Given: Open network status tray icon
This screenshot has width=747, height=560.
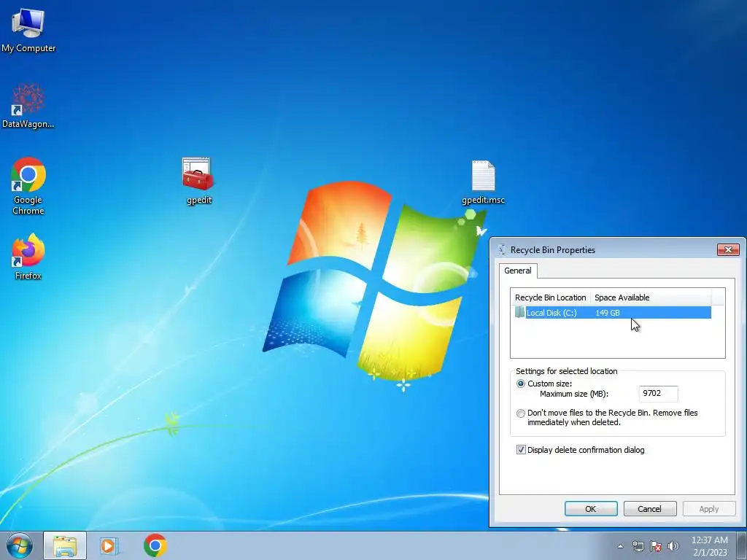Looking at the screenshot, I should 638,546.
